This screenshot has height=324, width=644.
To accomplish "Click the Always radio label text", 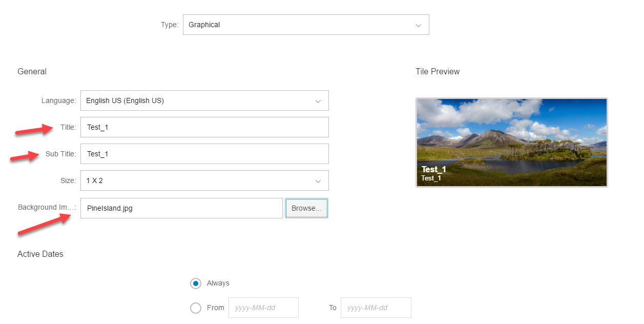I will coord(218,283).
